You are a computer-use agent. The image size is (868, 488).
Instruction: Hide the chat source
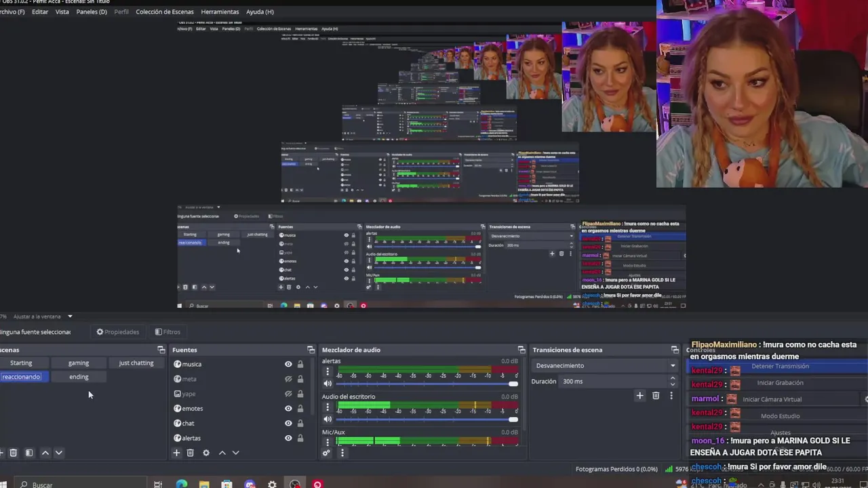[x=288, y=424]
